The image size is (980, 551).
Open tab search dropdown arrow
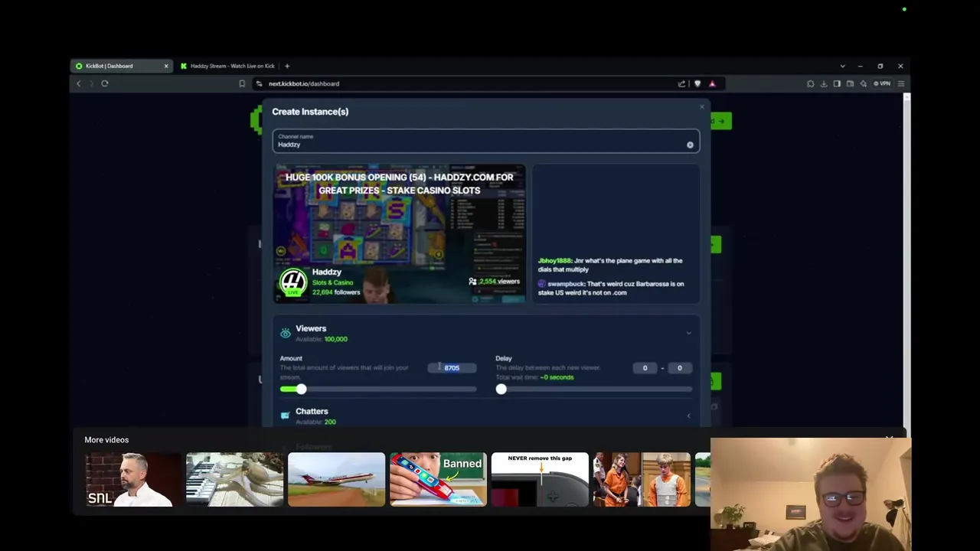[842, 66]
